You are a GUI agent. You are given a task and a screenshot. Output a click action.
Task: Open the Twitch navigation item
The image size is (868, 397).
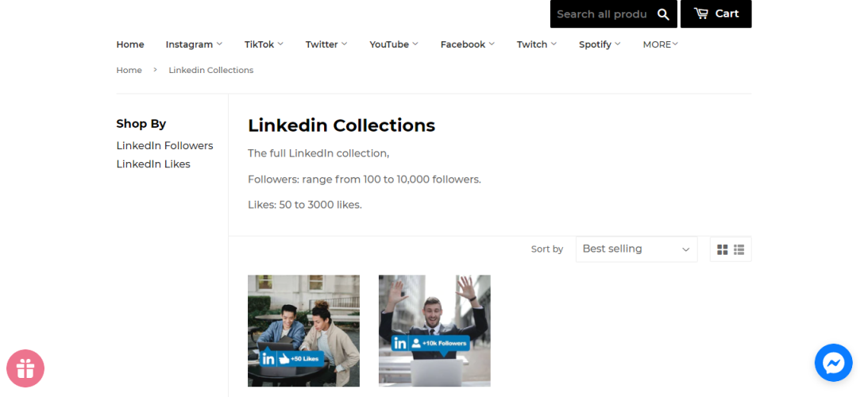coord(536,44)
